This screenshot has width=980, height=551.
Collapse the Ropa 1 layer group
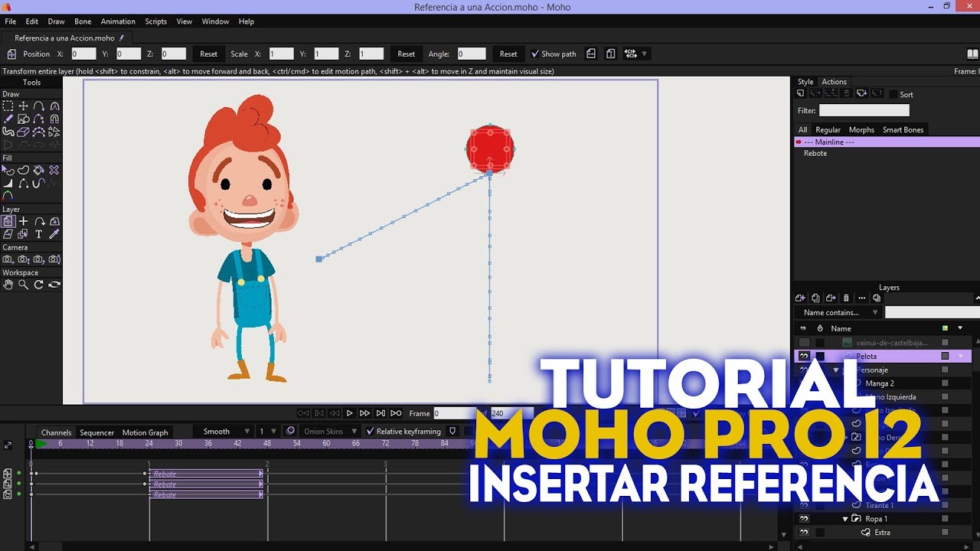(845, 519)
